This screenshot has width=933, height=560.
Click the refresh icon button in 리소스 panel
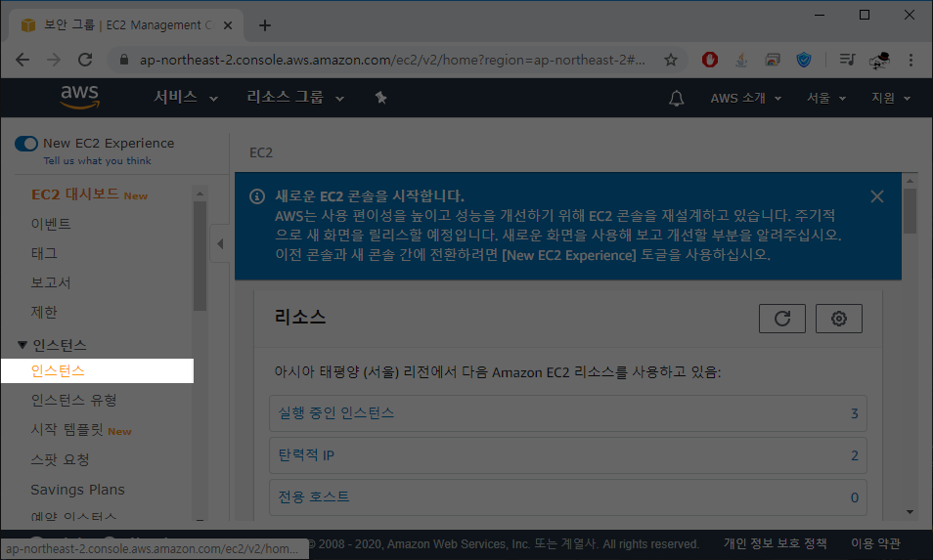(781, 319)
